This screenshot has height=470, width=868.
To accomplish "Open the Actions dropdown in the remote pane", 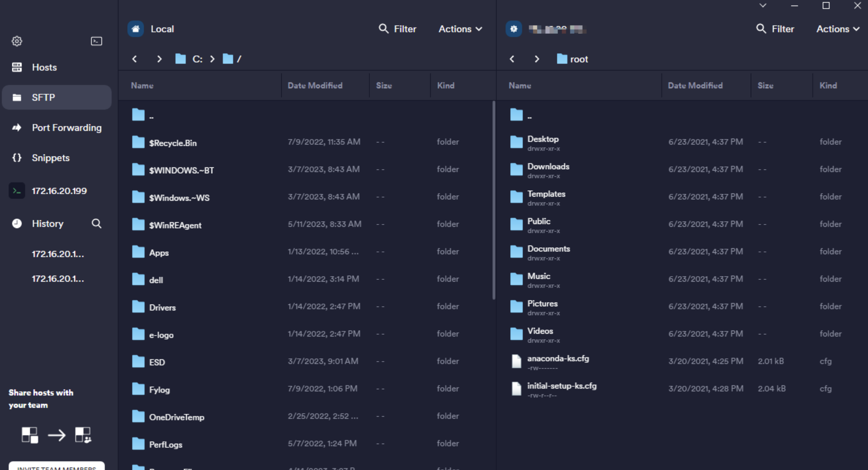I will coord(837,28).
